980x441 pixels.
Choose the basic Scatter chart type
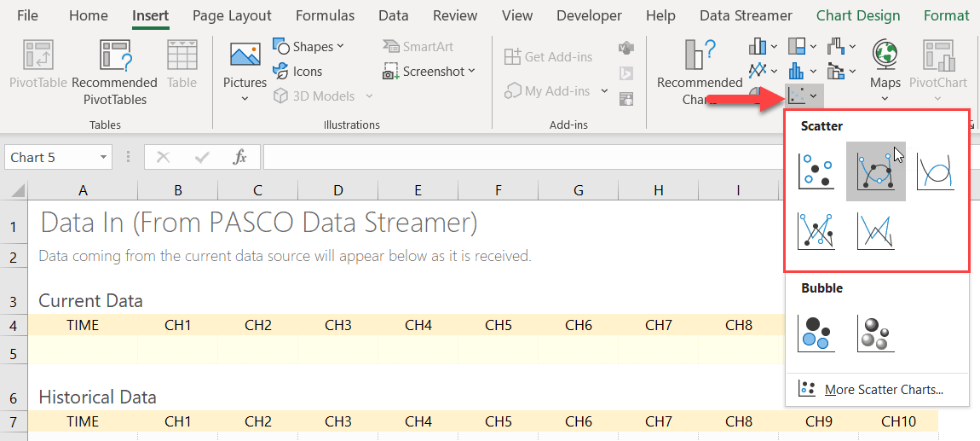tap(816, 171)
